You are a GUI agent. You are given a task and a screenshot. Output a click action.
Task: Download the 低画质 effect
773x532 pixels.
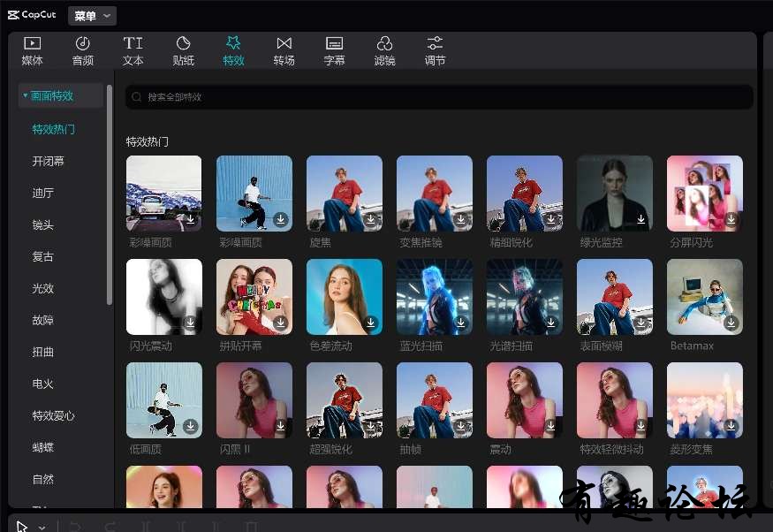pos(190,425)
